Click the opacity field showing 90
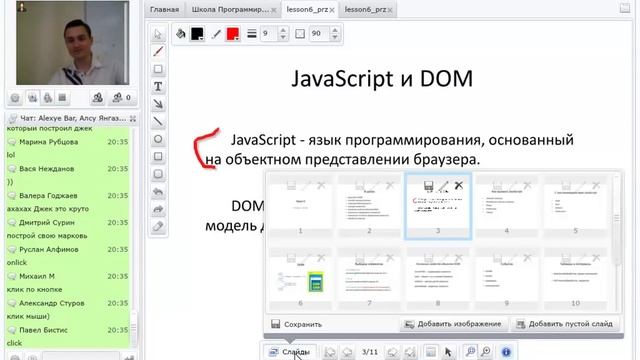 pos(319,33)
